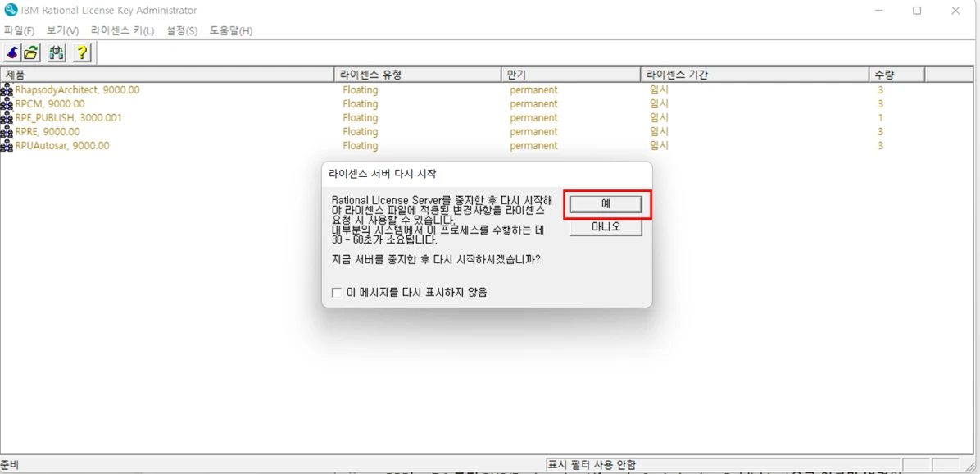Viewport: 980px width, 474px height.
Task: Decline restart with the 아니오 button
Action: 606,227
